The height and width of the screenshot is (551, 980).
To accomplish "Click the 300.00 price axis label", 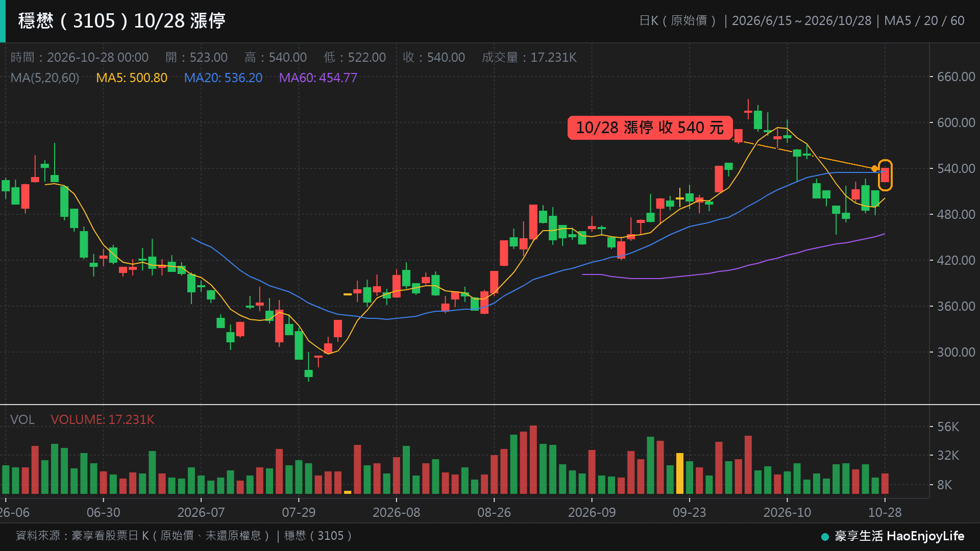I will pyautogui.click(x=956, y=353).
